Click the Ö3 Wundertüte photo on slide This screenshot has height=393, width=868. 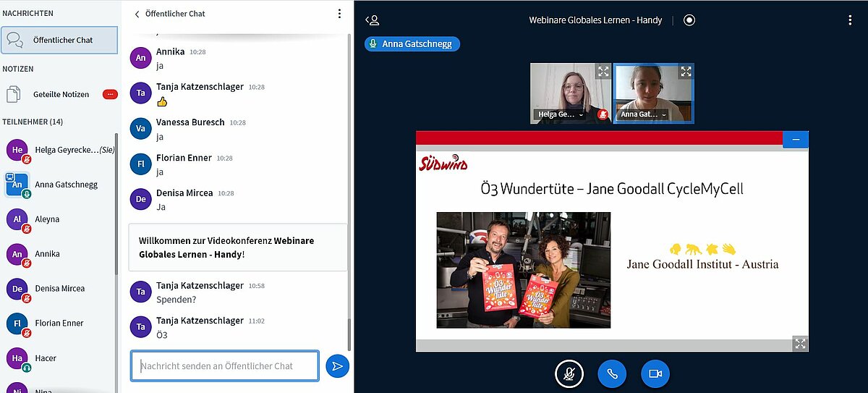click(x=524, y=270)
